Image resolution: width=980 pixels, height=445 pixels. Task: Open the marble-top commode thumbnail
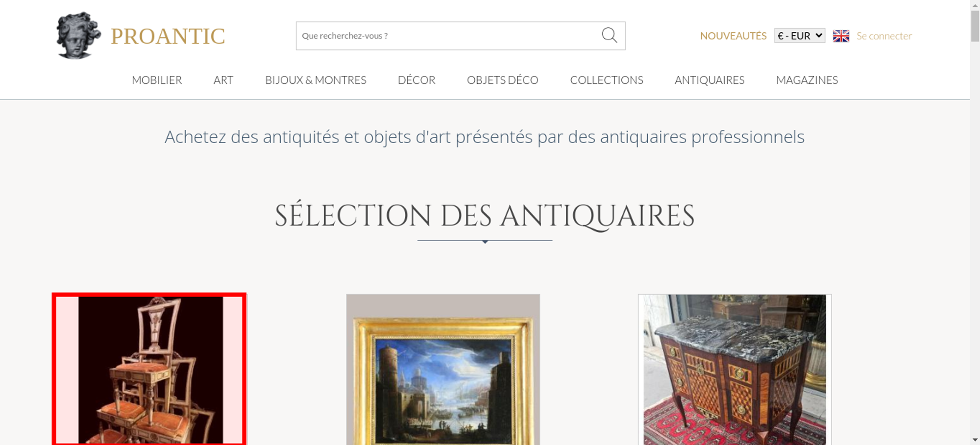point(735,369)
